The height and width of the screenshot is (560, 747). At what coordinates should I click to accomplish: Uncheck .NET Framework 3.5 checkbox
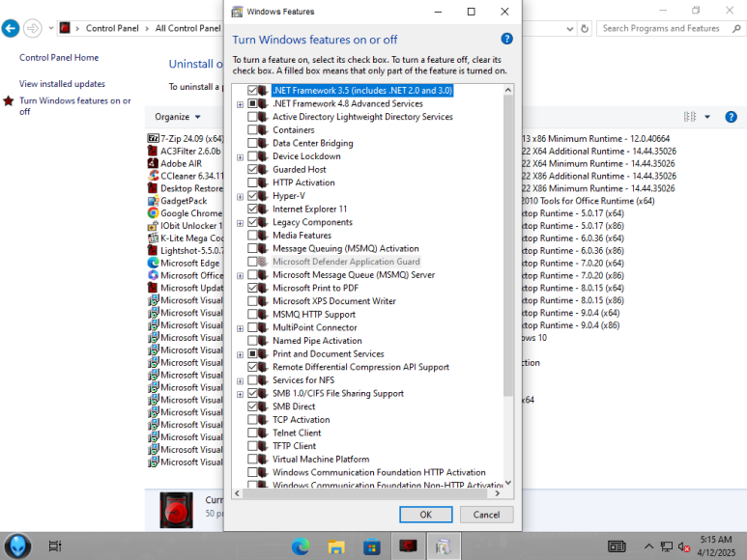click(252, 90)
